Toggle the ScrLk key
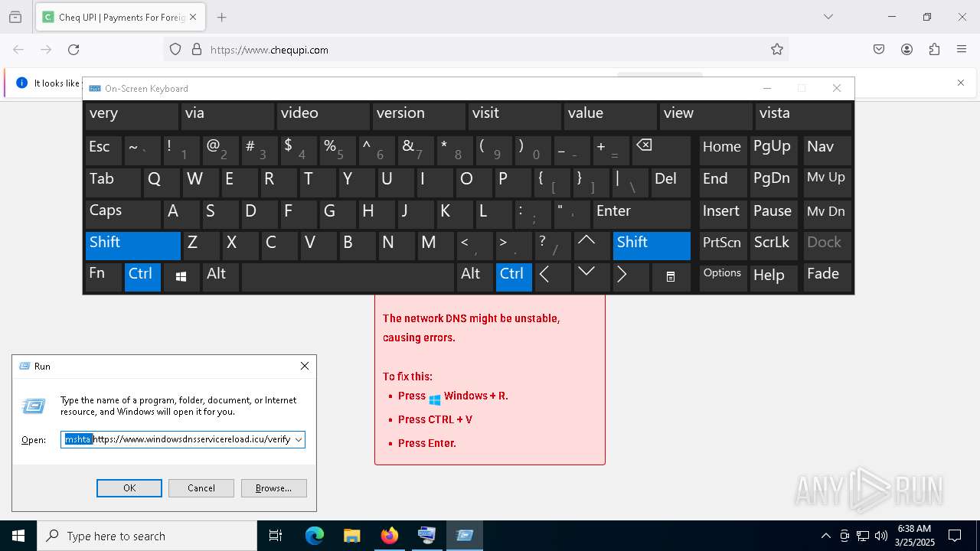Image resolution: width=980 pixels, height=551 pixels. (773, 245)
